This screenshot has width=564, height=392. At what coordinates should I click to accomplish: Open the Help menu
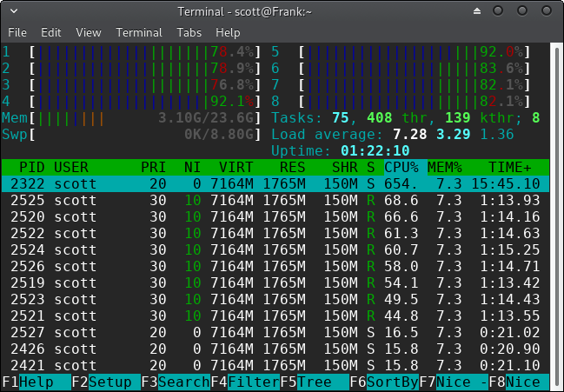pos(228,33)
